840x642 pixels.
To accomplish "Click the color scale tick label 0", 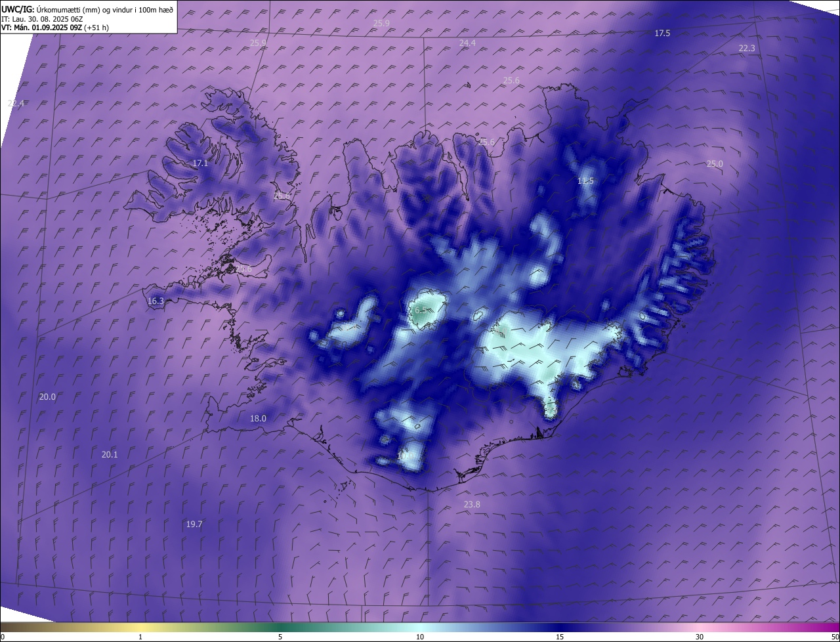I will click(2, 637).
